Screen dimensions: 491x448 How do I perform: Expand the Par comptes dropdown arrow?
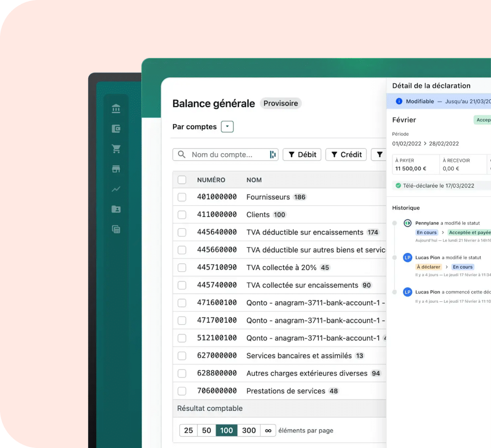pyautogui.click(x=227, y=126)
